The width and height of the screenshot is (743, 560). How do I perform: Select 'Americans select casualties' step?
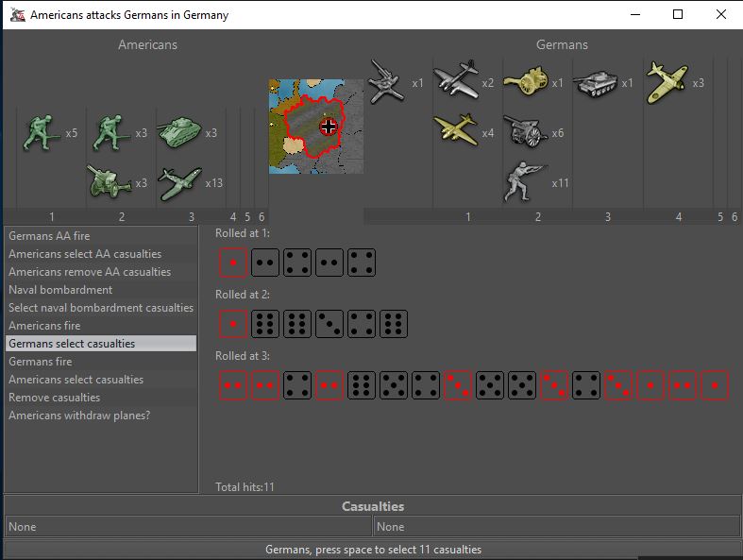tap(101, 380)
